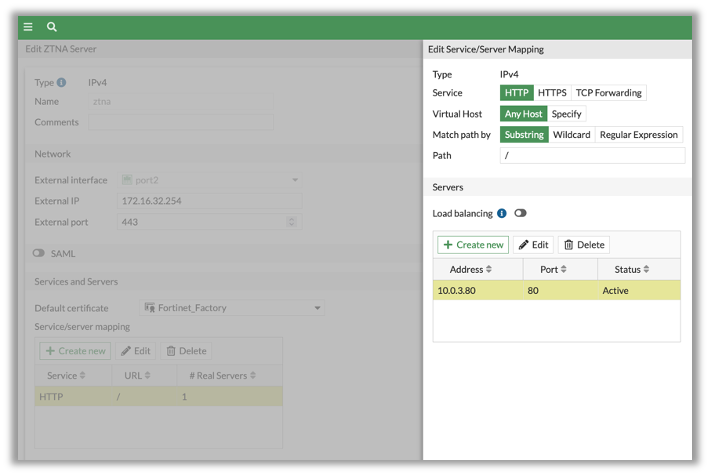
Task: Click Delete button in Servers panel
Action: (x=584, y=245)
